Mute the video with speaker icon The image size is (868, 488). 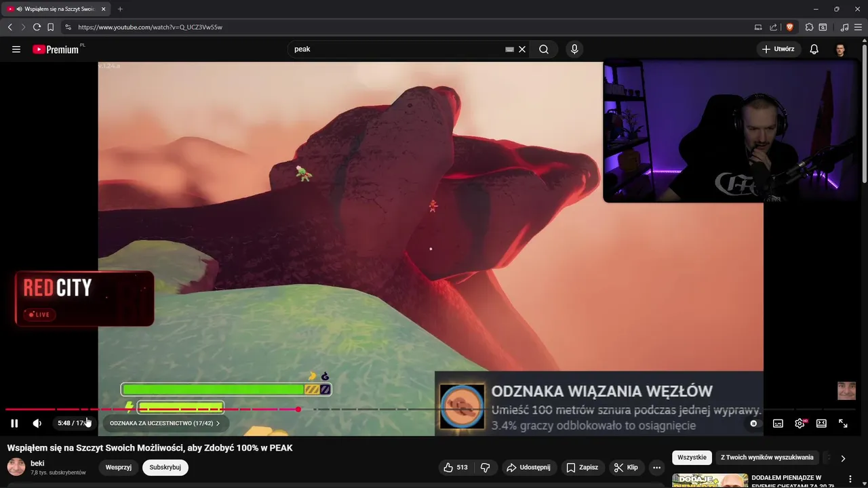click(37, 423)
